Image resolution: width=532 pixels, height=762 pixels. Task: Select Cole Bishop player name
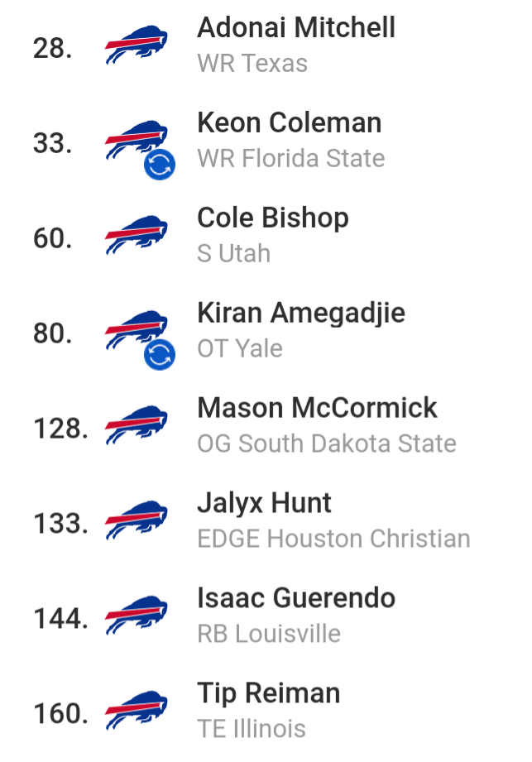(272, 218)
